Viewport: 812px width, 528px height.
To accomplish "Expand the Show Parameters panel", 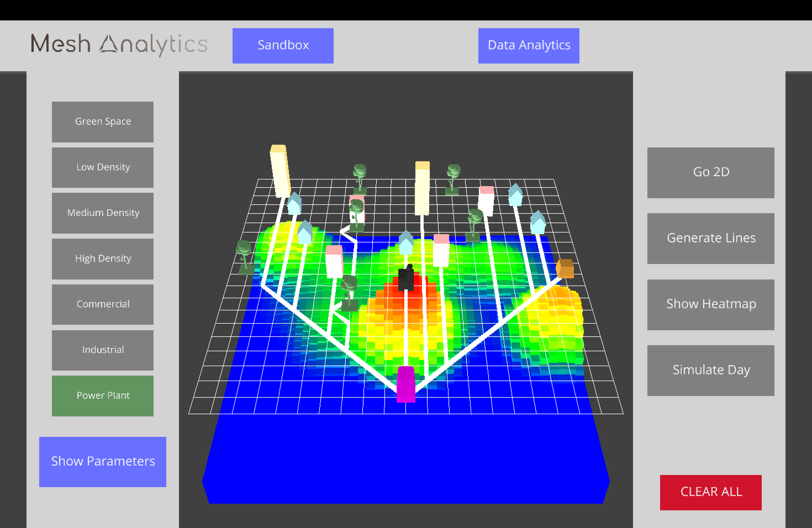I will pos(103,461).
